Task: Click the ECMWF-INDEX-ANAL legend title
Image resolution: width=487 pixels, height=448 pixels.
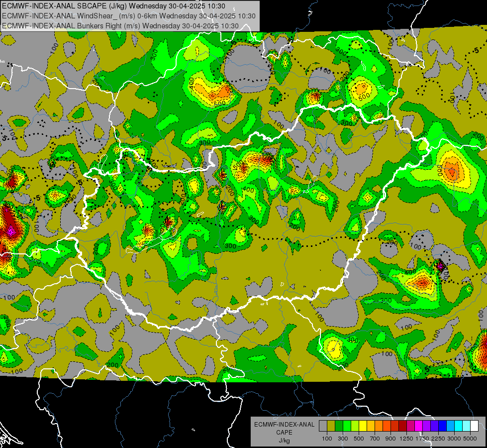Action: [284, 425]
